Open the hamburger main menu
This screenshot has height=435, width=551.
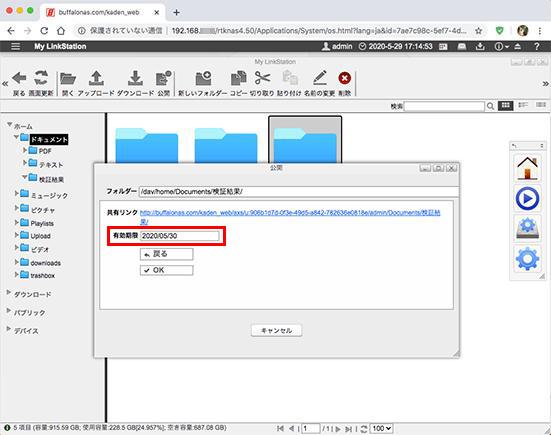pos(15,46)
